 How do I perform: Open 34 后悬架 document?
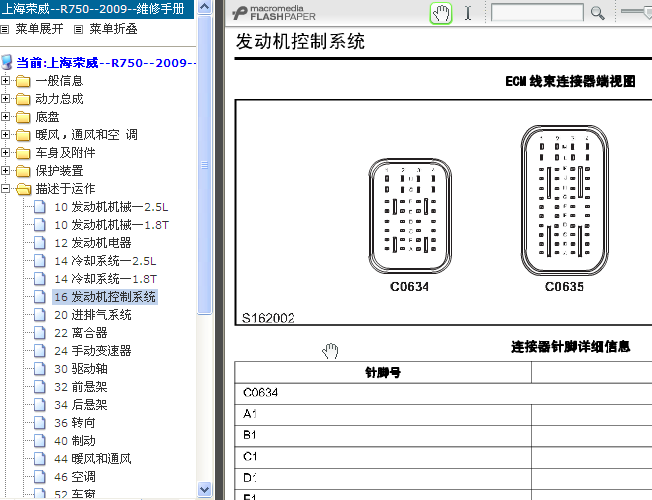coord(81,405)
